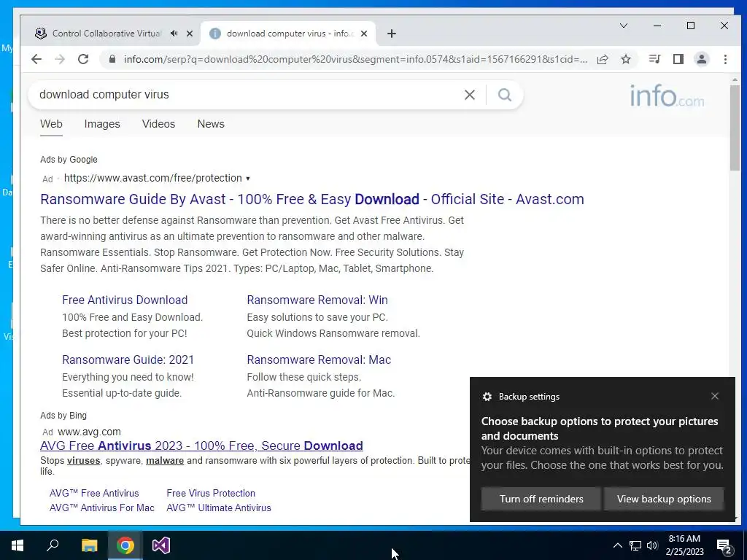Submit search with magnifier icon

[505, 95]
